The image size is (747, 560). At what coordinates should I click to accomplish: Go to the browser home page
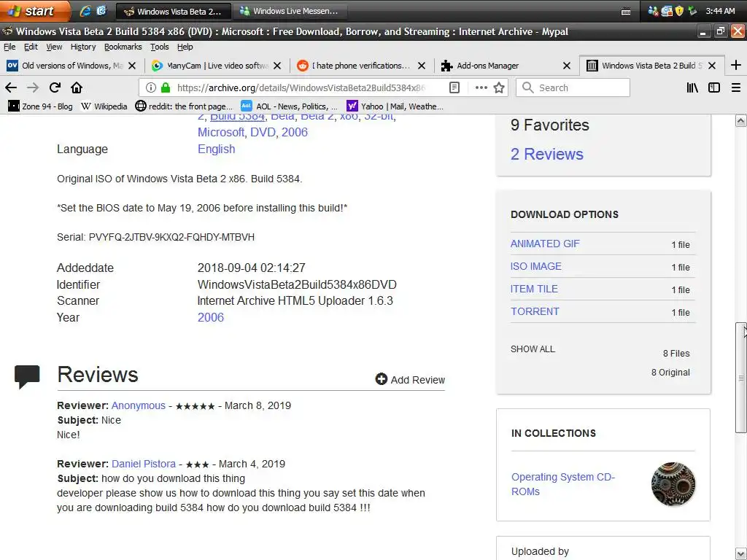point(77,87)
